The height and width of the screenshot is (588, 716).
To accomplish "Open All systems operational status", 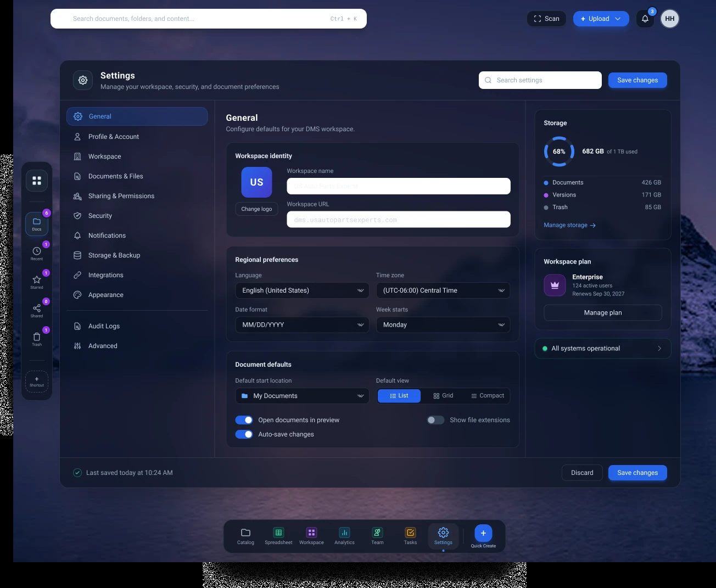I will 603,349.
